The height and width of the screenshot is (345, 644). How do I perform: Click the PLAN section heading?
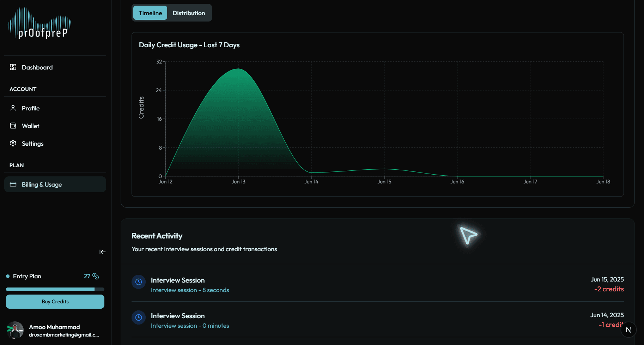[x=17, y=165]
